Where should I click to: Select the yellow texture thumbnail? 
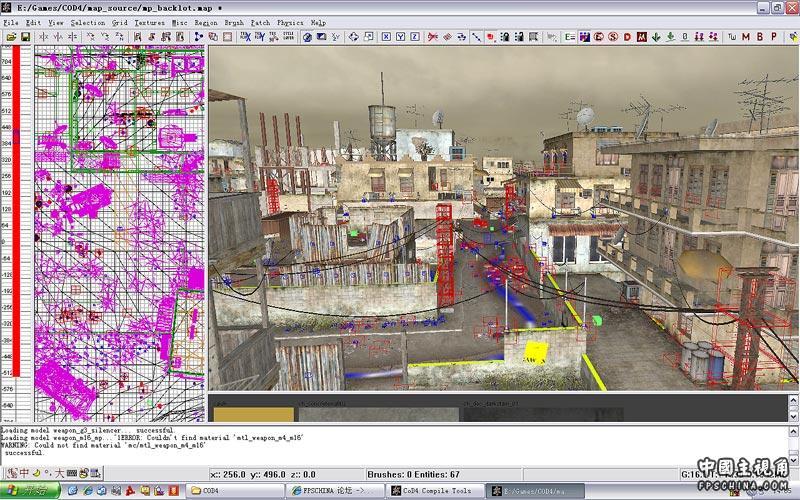tap(254, 414)
